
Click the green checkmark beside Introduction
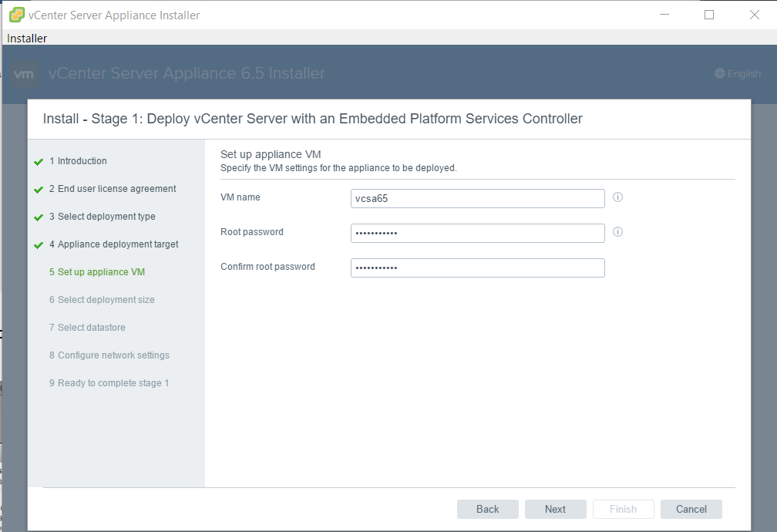pos(39,162)
